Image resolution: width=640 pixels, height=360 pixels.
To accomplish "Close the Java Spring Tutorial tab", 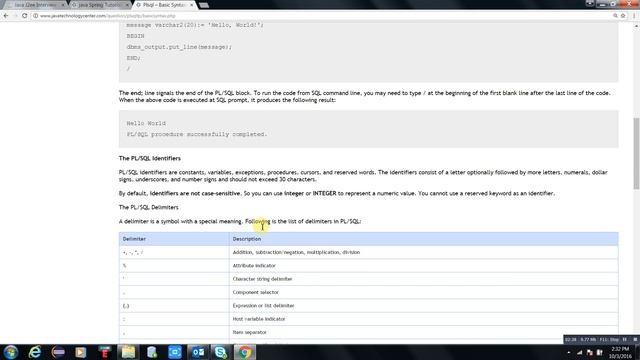I will [127, 5].
